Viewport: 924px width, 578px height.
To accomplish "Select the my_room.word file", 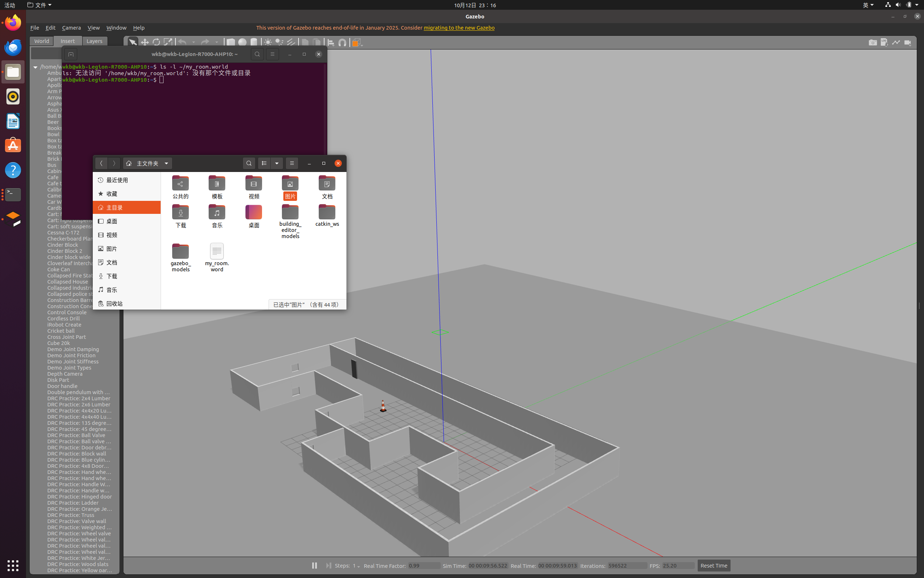I will click(217, 258).
